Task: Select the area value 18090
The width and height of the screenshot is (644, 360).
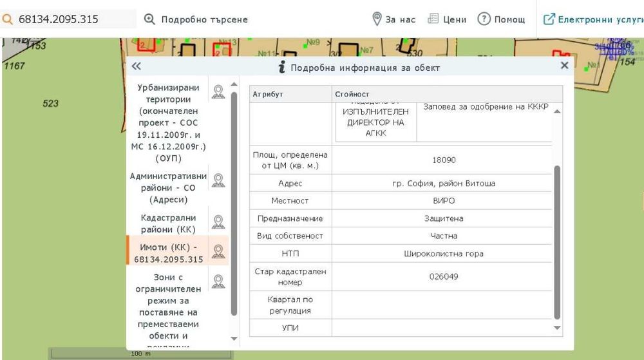Action: coord(444,160)
